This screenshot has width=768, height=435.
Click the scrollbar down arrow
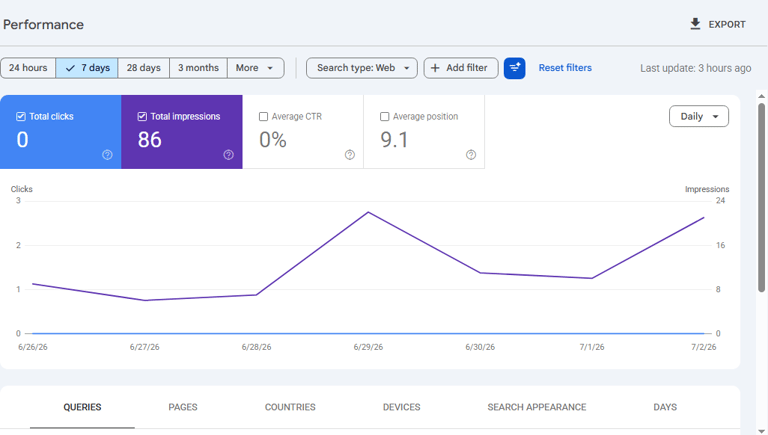pyautogui.click(x=761, y=431)
